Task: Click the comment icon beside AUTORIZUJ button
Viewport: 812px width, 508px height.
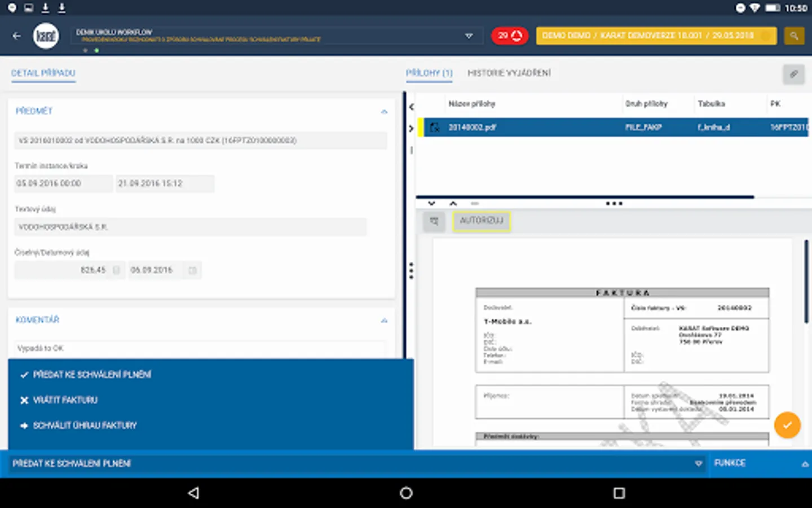Action: (434, 221)
